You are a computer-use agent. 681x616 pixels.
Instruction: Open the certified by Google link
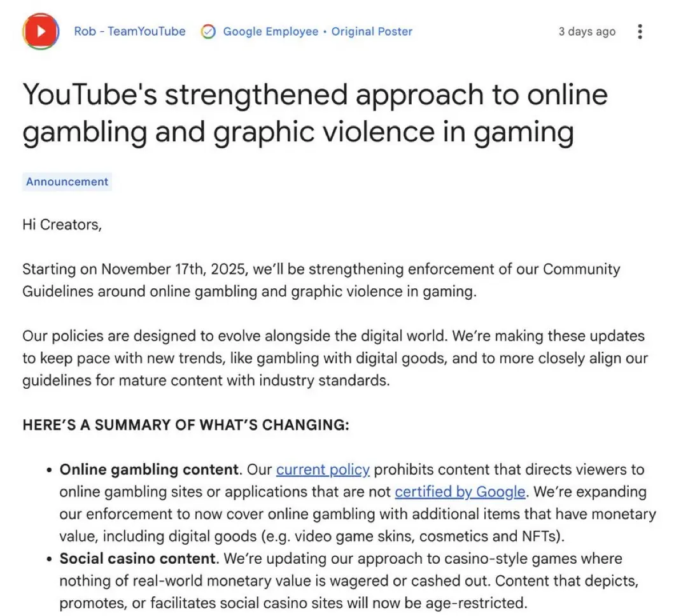coord(460,491)
